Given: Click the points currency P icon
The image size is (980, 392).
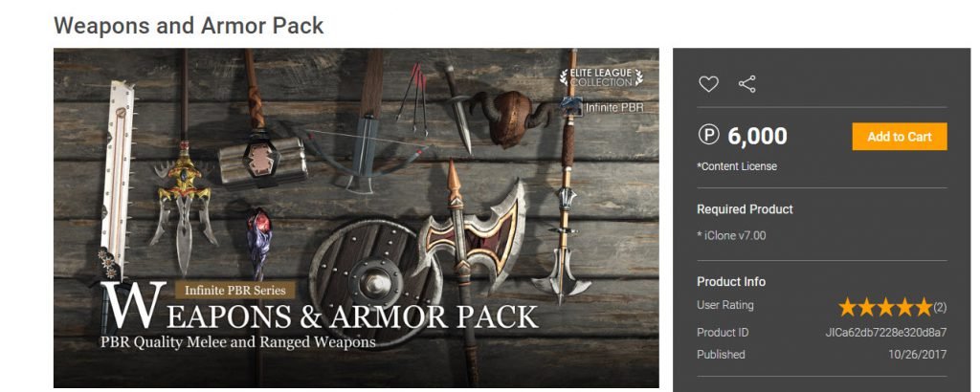Looking at the screenshot, I should [x=709, y=134].
